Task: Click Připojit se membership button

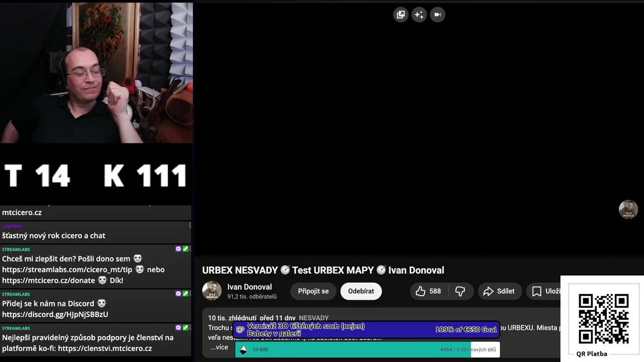Action: (x=313, y=291)
